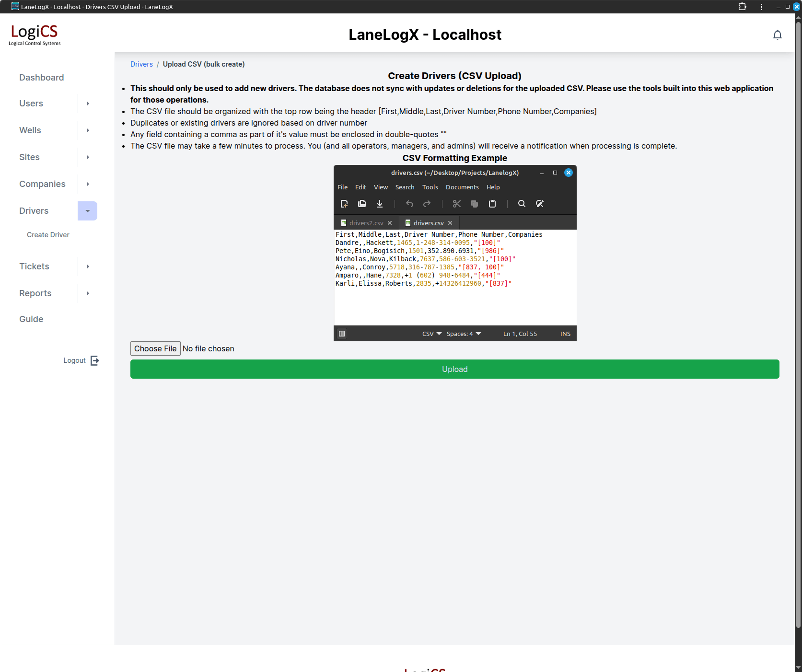Open the notifications bell

(x=777, y=35)
